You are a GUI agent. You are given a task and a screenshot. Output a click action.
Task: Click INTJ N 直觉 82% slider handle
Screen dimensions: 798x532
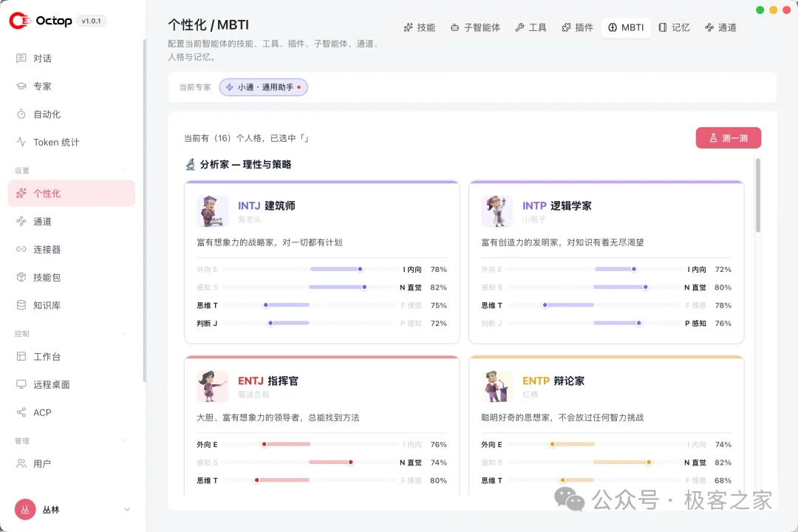pyautogui.click(x=364, y=287)
